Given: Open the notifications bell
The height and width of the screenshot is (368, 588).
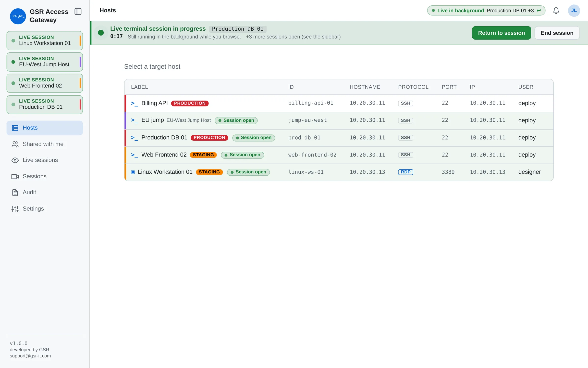Looking at the screenshot, I should pyautogui.click(x=556, y=11).
